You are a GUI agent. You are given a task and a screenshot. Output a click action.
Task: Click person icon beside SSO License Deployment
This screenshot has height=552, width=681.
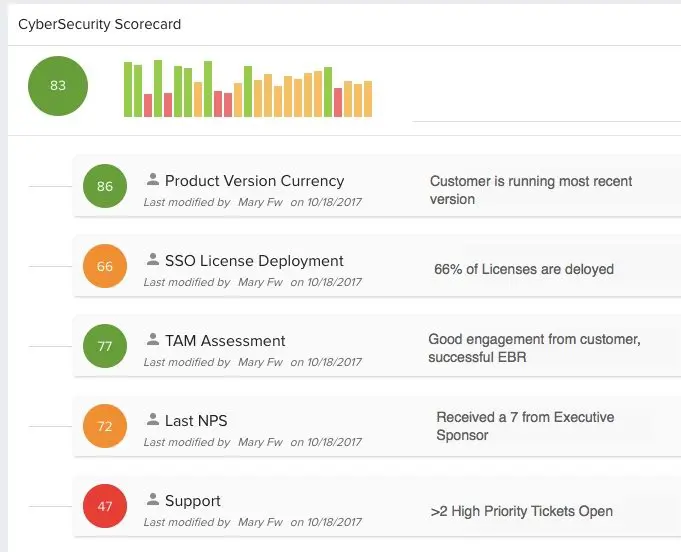(153, 260)
